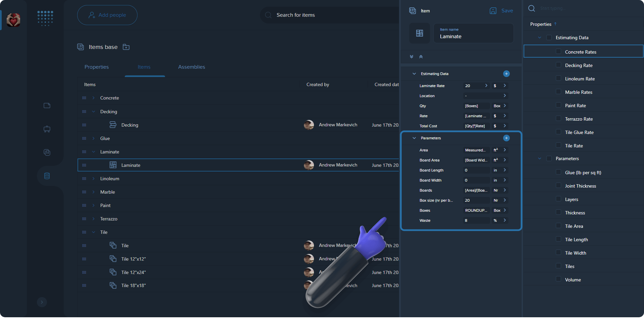Check the Decking Rate checkbox
The height and width of the screenshot is (334, 644).
point(558,65)
